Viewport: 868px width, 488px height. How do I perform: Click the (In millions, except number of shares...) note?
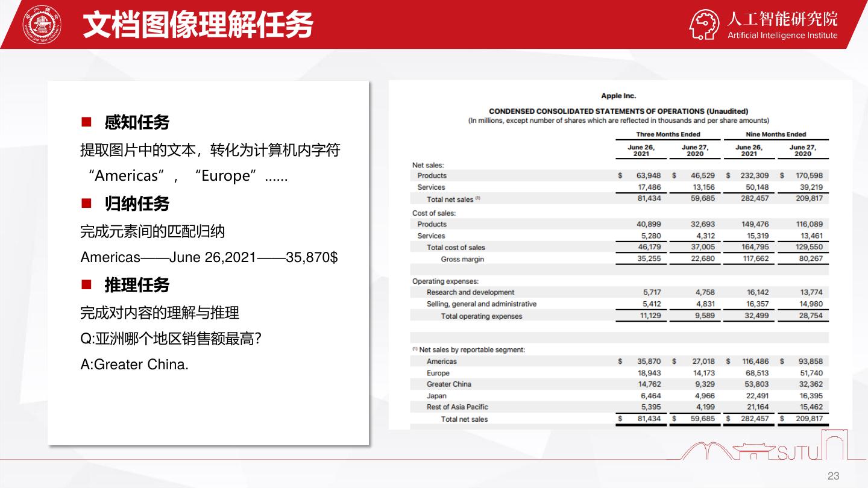(x=618, y=120)
